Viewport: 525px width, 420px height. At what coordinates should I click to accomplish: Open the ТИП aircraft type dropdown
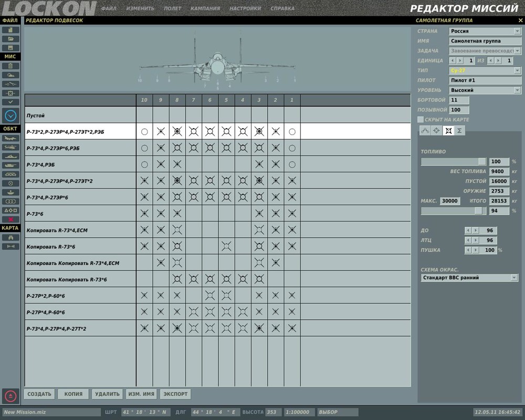point(517,71)
